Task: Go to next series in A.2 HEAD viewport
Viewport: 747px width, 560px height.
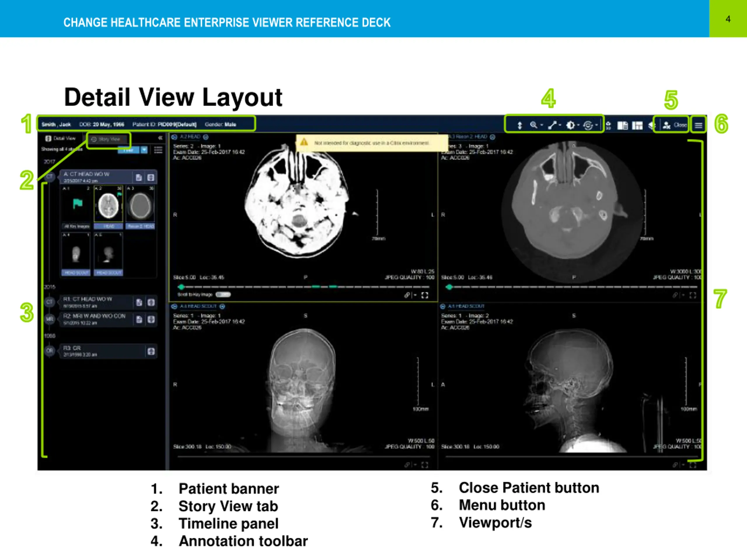Action: (206, 137)
